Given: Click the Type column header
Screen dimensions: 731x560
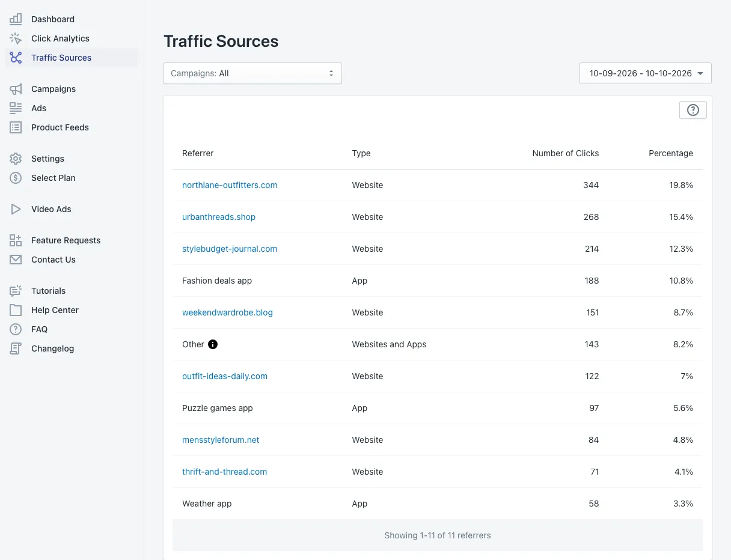Looking at the screenshot, I should point(361,153).
